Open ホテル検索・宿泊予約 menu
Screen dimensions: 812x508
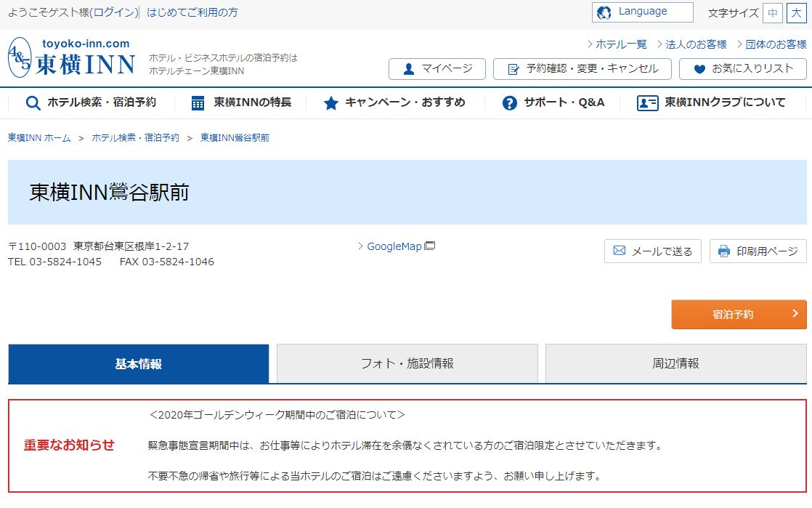tap(91, 102)
